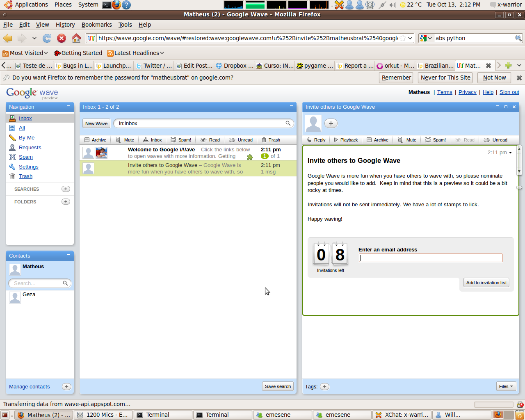Click the Reload page icon
Image resolution: width=525 pixels, height=420 pixels.
pyautogui.click(x=47, y=38)
